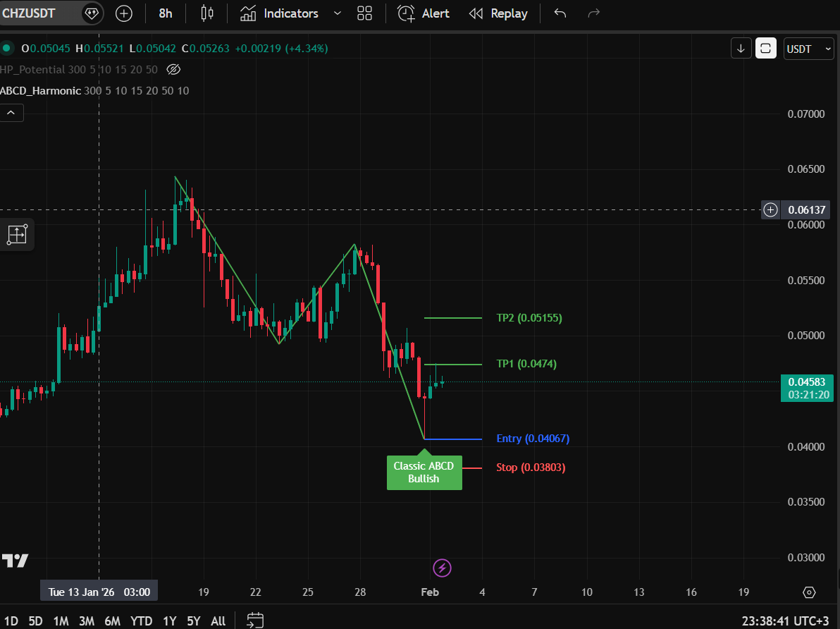Click the diamond premium icon beside CHZUSDT
The width and height of the screenshot is (840, 629).
pyautogui.click(x=92, y=13)
